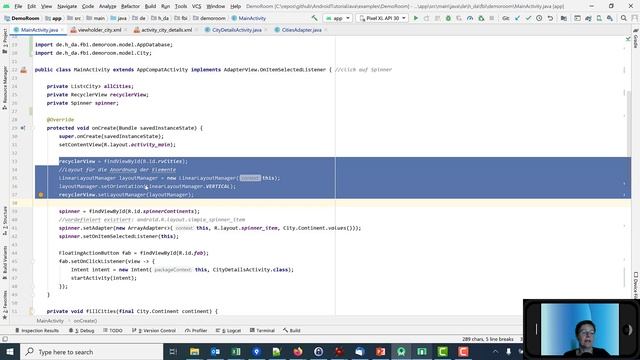Image resolution: width=640 pixels, height=360 pixels.
Task: Open the Favorites side panel
Action: tap(5, 305)
